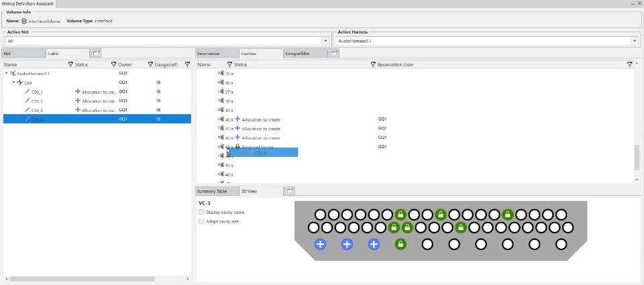Click the AudioHarness3.1 harness tree icon
The width and height of the screenshot is (644, 285).
(13, 74)
